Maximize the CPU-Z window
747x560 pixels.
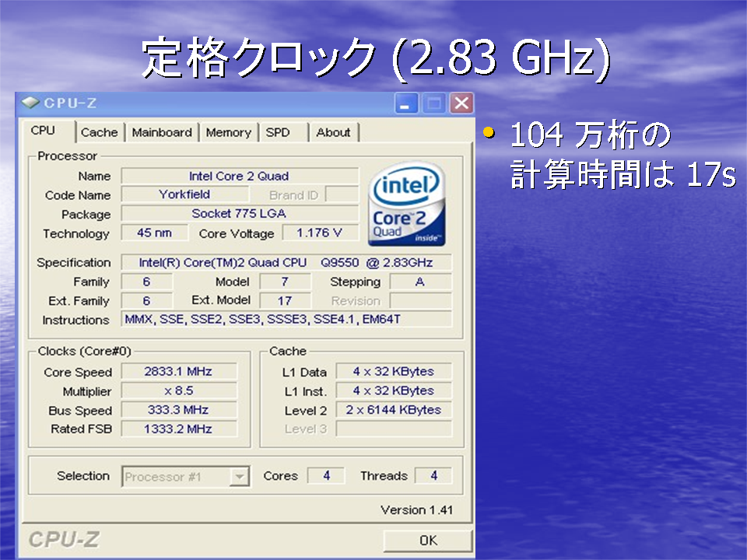[434, 103]
